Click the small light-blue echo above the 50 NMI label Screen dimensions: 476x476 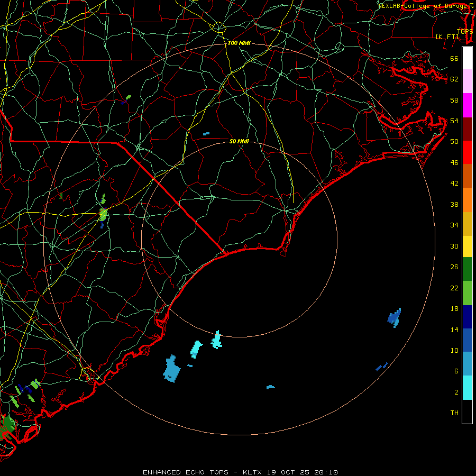click(206, 134)
